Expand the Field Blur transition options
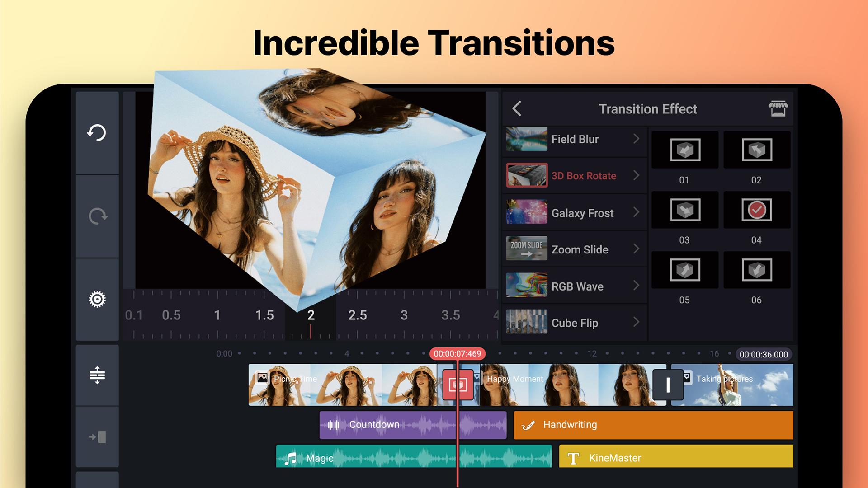 coord(637,138)
